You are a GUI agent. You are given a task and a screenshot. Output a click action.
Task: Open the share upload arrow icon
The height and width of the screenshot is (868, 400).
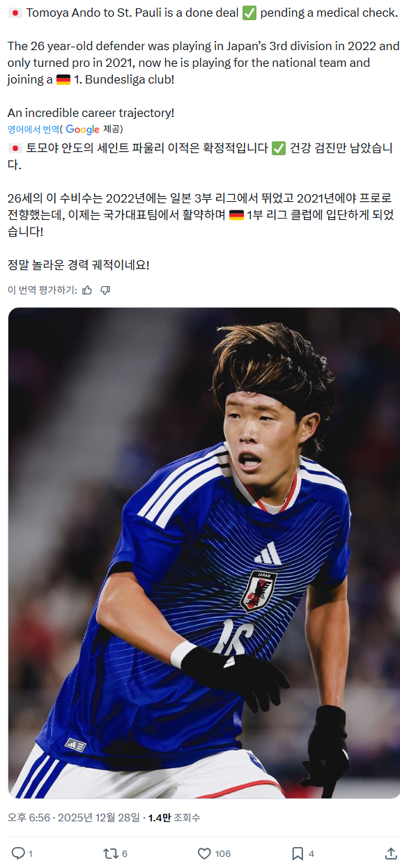tap(391, 853)
